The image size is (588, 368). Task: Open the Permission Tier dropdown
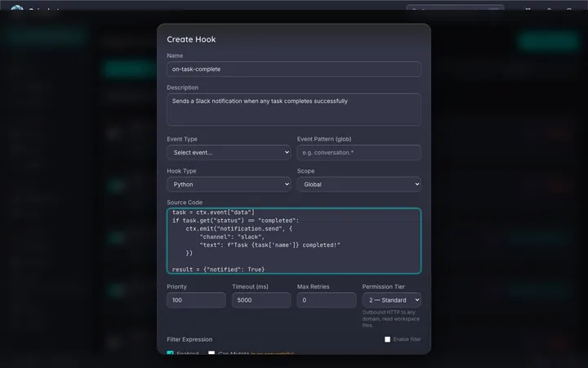click(391, 300)
